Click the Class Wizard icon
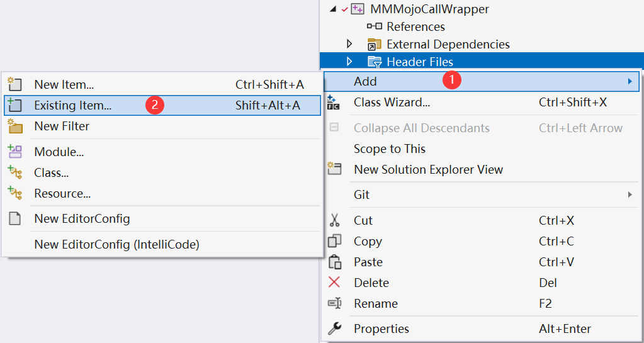644x343 pixels. click(x=334, y=103)
